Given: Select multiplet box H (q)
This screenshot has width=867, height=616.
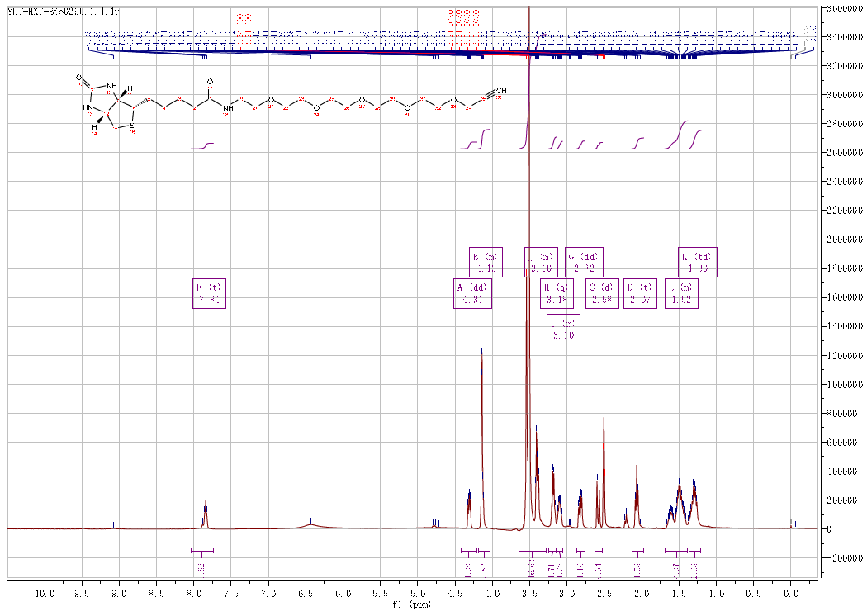Looking at the screenshot, I should [x=557, y=294].
